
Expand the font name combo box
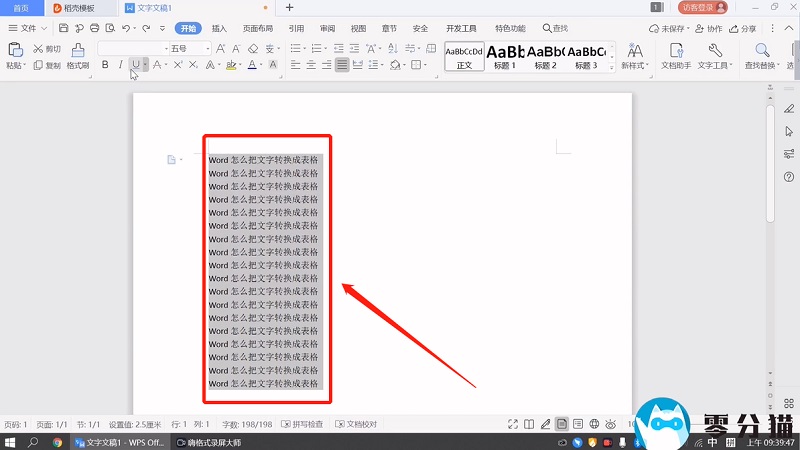click(166, 48)
